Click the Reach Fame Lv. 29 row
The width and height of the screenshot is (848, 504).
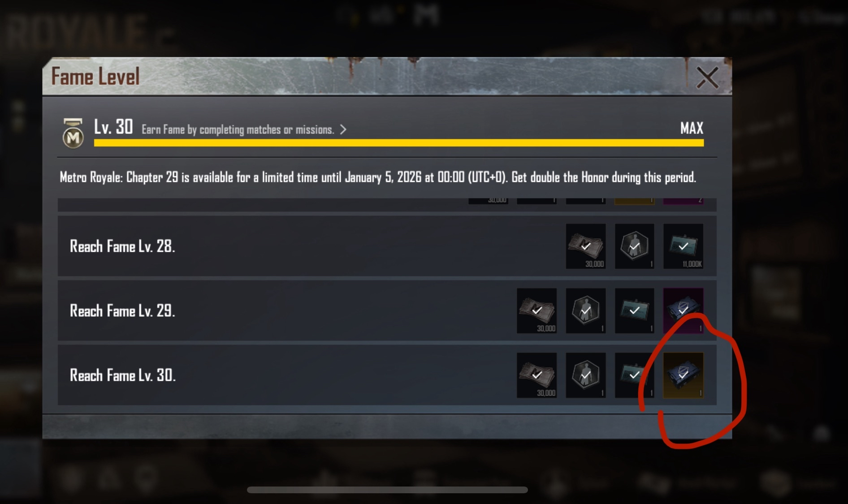pyautogui.click(x=387, y=310)
